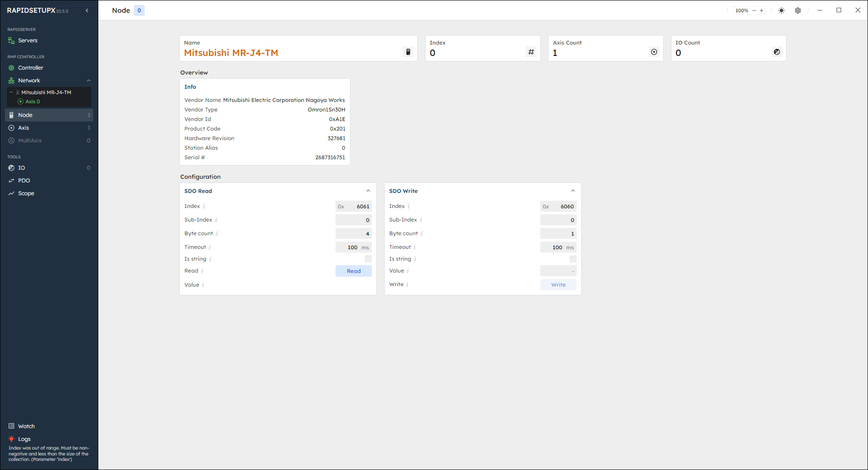Select Mitsubishi MR-J4-TM in the network tree

point(46,92)
